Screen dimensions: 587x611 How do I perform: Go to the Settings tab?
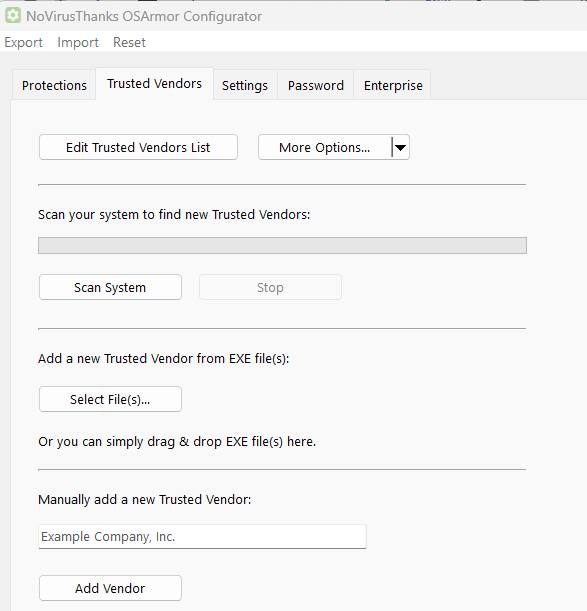point(245,85)
